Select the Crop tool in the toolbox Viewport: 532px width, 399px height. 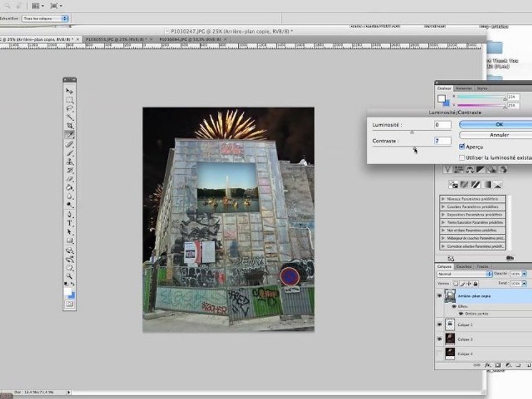[x=70, y=126]
